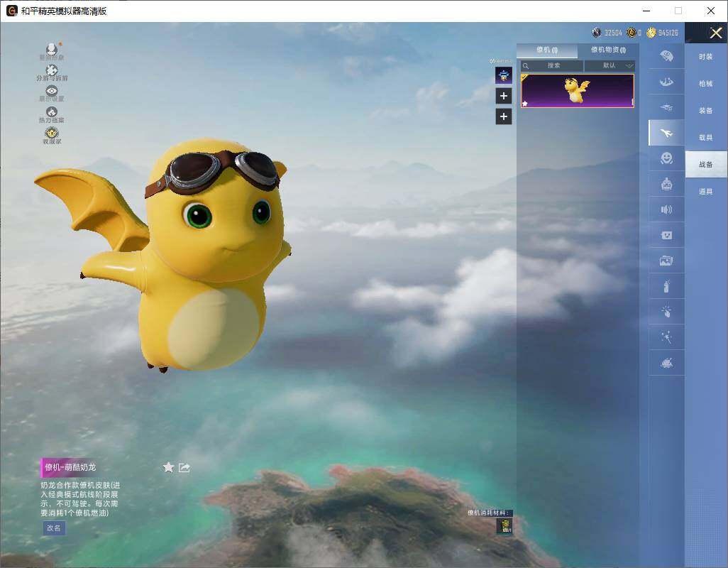Click the 僚机消耗材料 label
The image size is (728, 568).
click(x=489, y=513)
